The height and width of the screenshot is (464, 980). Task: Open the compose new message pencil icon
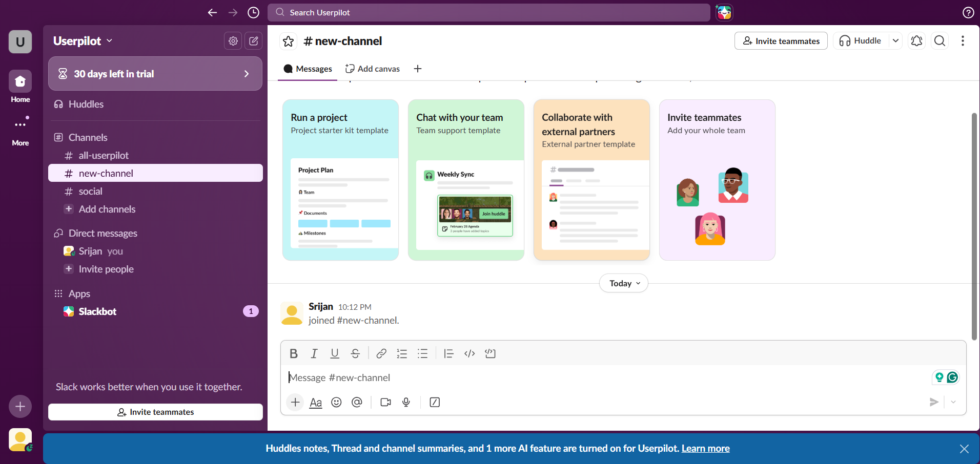coord(254,41)
